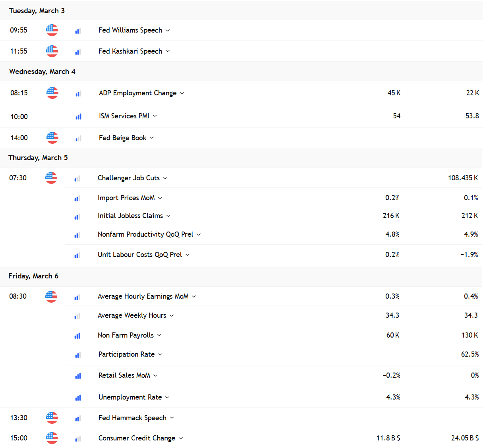483x448 pixels.
Task: Click the US flag beside Fed Hammack Speech
Action: [x=52, y=418]
